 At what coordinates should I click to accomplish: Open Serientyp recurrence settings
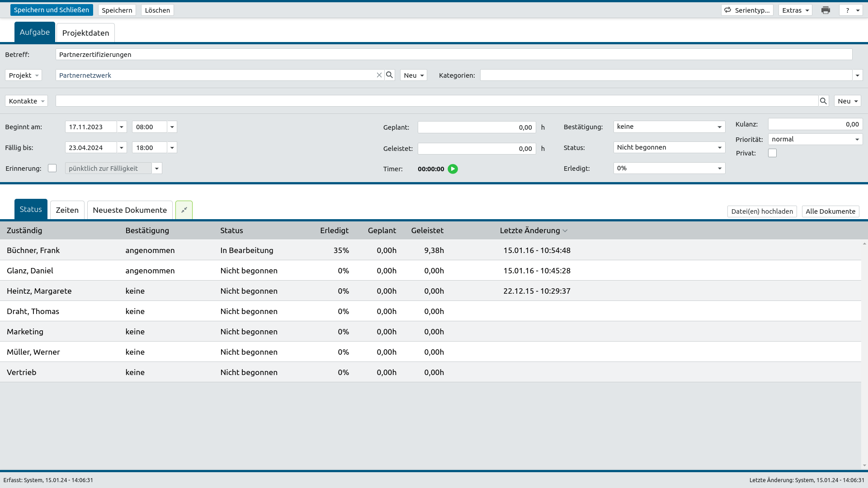click(747, 10)
